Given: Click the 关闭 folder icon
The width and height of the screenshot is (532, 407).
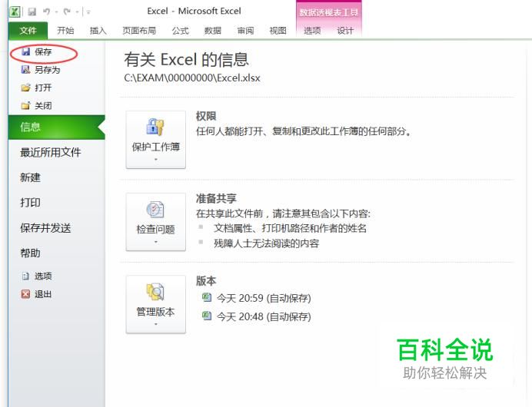Looking at the screenshot, I should pos(25,106).
